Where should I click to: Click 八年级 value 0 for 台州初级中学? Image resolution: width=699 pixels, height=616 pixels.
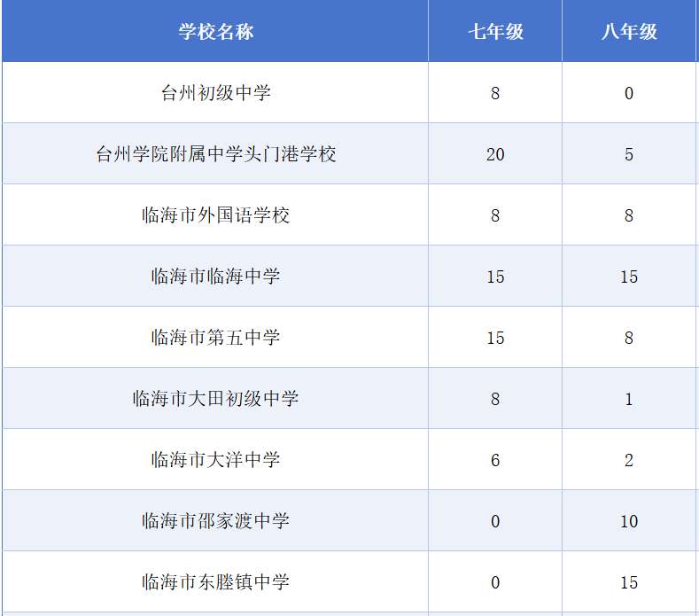coord(629,93)
